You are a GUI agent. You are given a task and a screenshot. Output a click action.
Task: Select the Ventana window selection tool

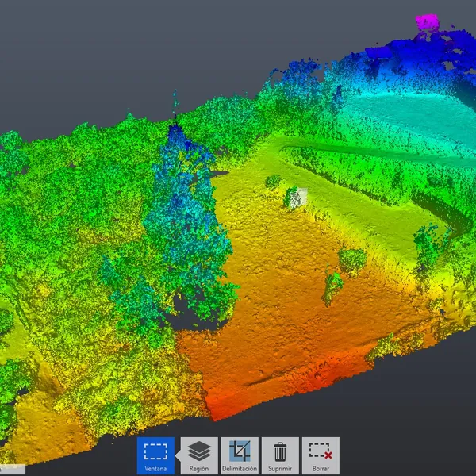155,455
